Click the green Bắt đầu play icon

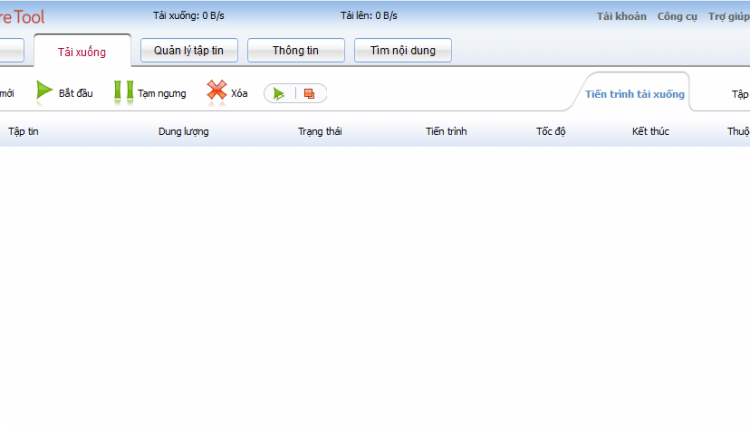(x=44, y=90)
